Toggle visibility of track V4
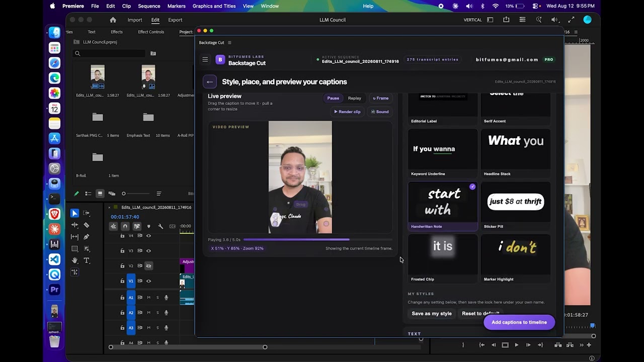This screenshot has width=644, height=362. point(148,236)
